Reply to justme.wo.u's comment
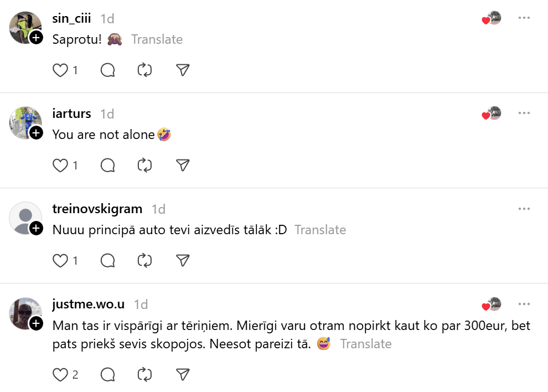This screenshot has height=392, width=548. click(x=108, y=375)
